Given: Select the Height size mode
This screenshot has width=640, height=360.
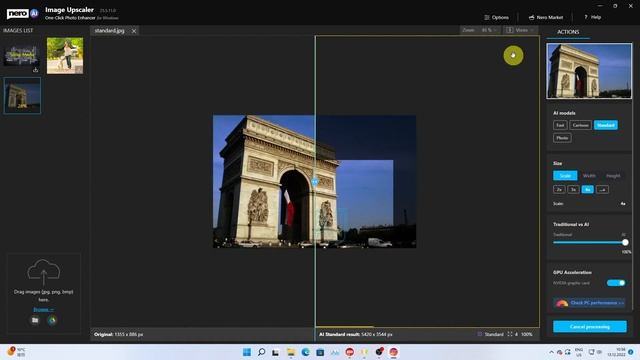Looking at the screenshot, I should (x=613, y=176).
